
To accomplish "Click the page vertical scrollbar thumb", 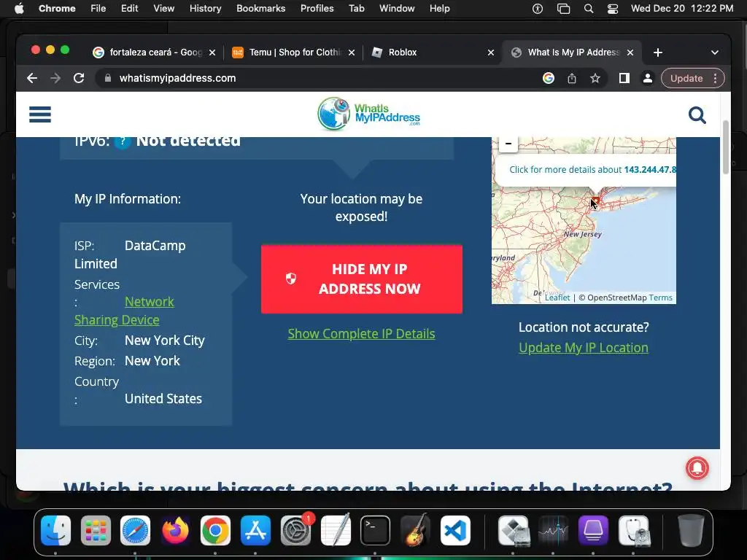I will click(726, 147).
